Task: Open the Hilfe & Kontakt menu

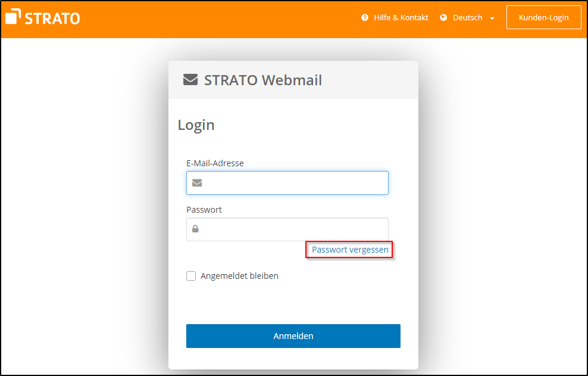Action: coord(400,17)
